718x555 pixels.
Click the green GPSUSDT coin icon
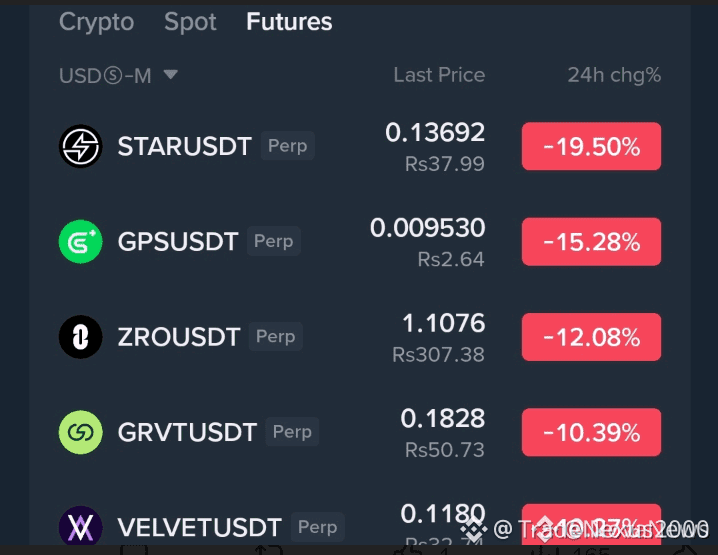(81, 241)
